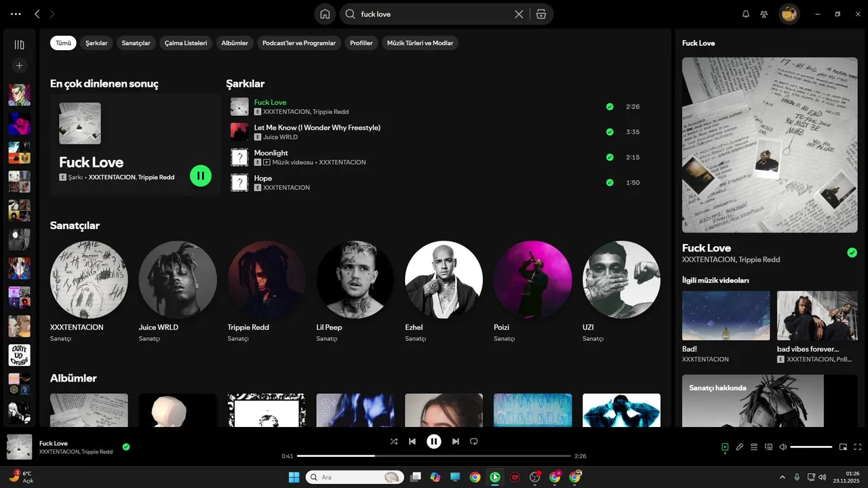This screenshot has height=488, width=868.
Task: Select the Sanatçılar filter chip
Action: pos(136,43)
